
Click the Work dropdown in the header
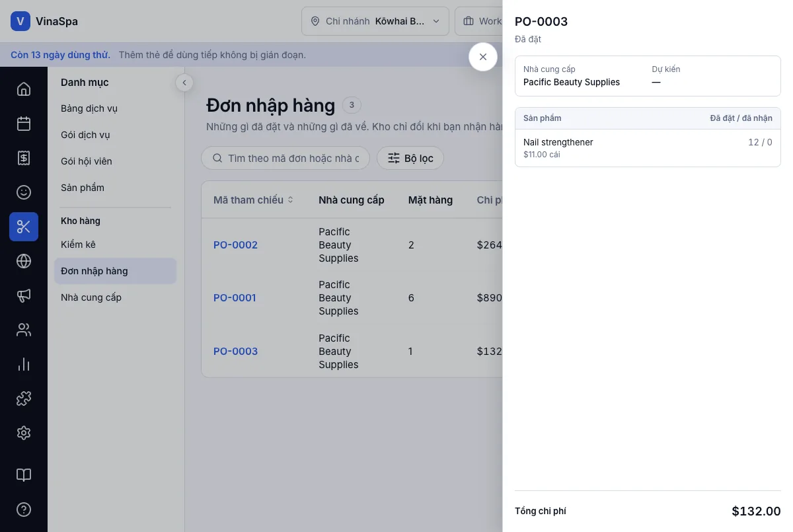point(479,21)
